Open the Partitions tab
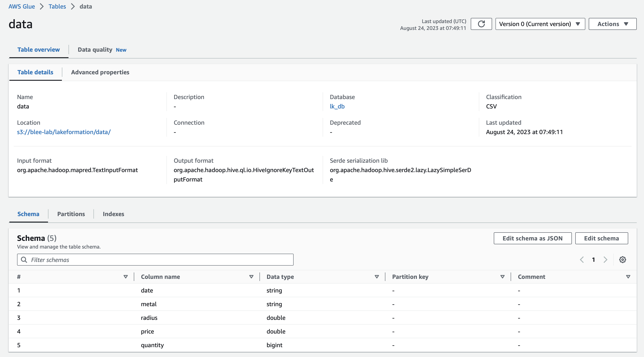This screenshot has height=357, width=644. tap(71, 214)
